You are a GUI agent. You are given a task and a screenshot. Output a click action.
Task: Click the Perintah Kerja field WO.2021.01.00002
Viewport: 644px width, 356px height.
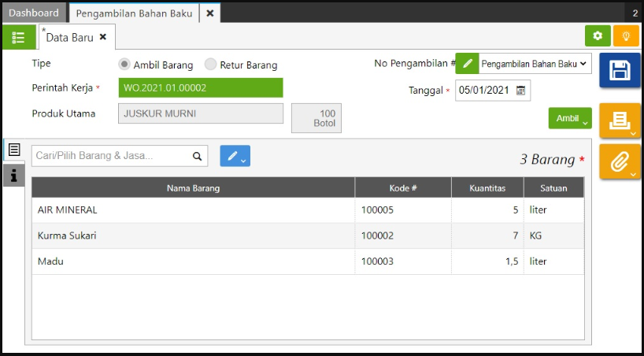coord(200,88)
